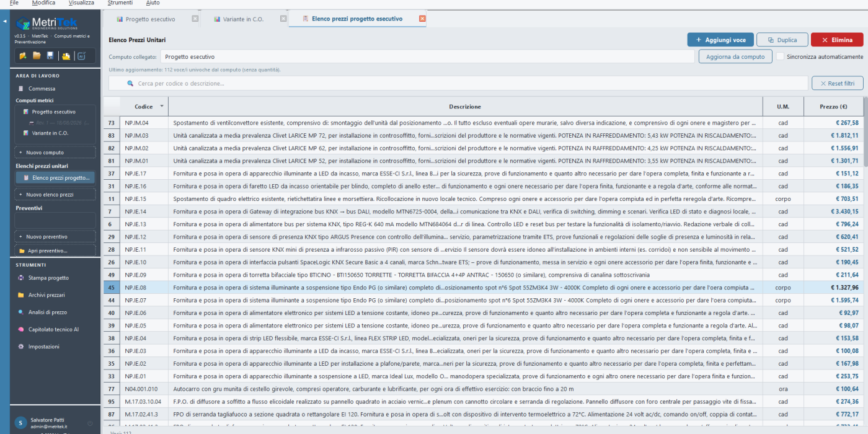This screenshot has width=868, height=434.
Task: Click Nuovo preventivo in sidebar
Action: coord(55,236)
